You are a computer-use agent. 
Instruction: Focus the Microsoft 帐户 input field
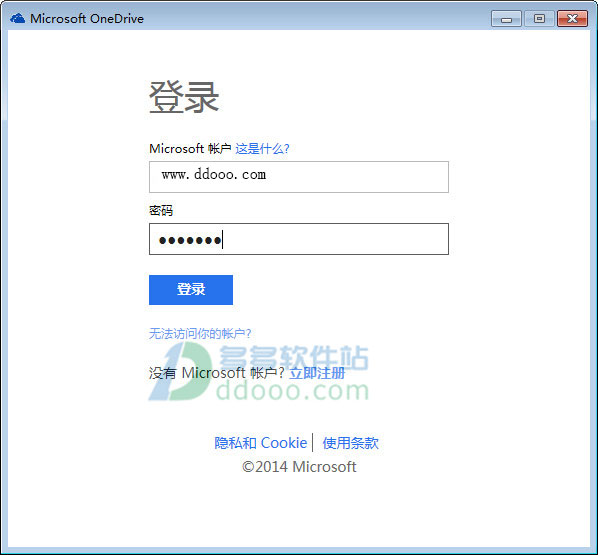299,177
